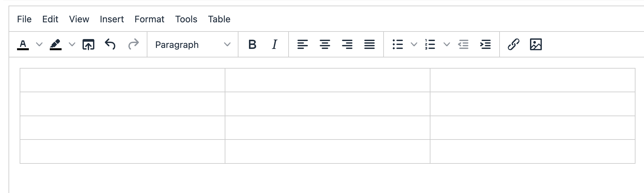This screenshot has width=644, height=193.
Task: Decrease indent with the outdent icon
Action: 463,44
